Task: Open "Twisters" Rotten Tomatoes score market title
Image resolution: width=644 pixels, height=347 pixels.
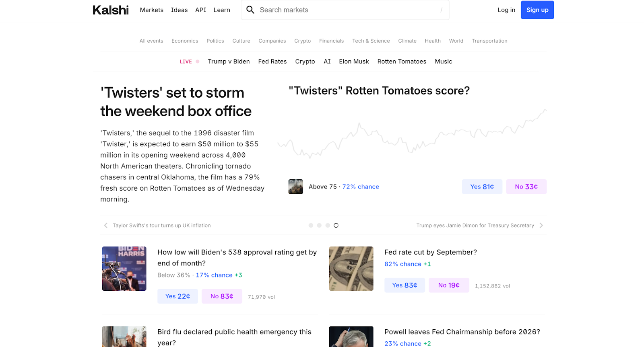Action: [x=379, y=91]
